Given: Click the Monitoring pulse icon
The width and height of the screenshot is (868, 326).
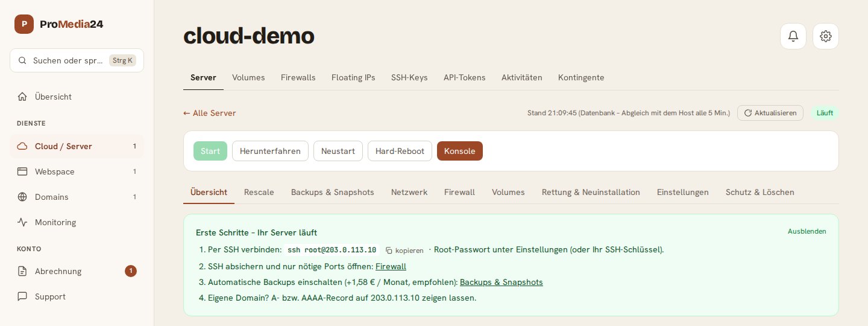Looking at the screenshot, I should [x=22, y=222].
